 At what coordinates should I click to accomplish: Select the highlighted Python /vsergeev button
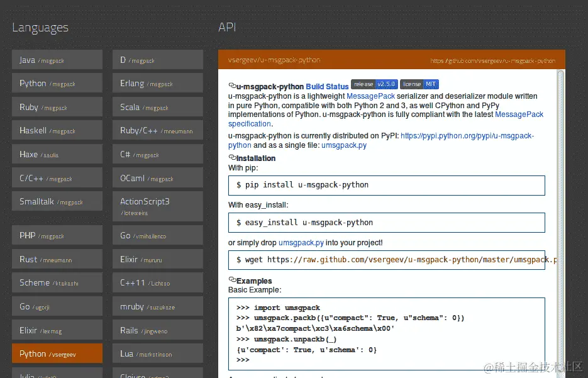pyautogui.click(x=57, y=353)
